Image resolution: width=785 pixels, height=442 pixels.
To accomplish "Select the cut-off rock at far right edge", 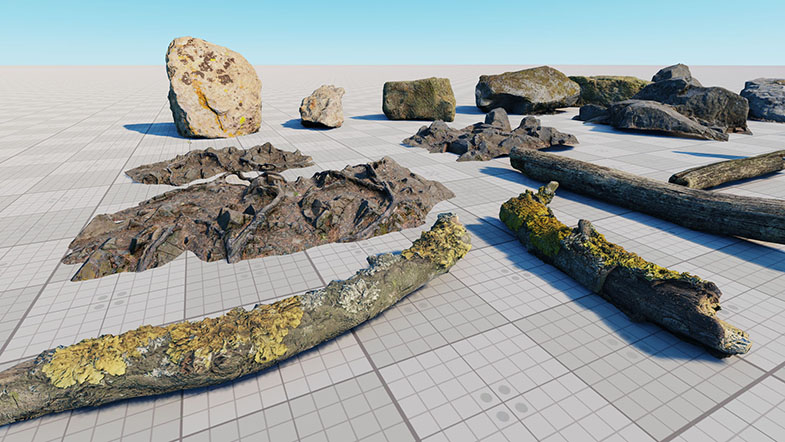I will [765, 98].
